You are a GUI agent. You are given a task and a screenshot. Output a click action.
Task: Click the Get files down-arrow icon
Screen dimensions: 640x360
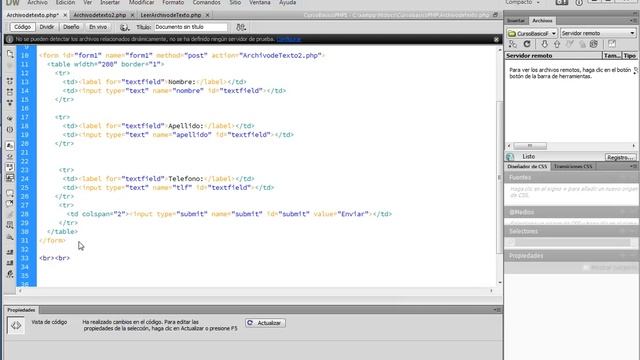point(544,44)
